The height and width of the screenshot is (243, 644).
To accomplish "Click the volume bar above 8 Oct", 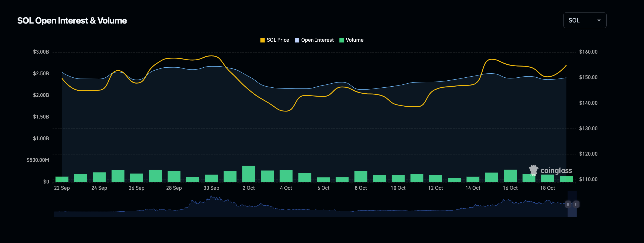I will [x=361, y=176].
